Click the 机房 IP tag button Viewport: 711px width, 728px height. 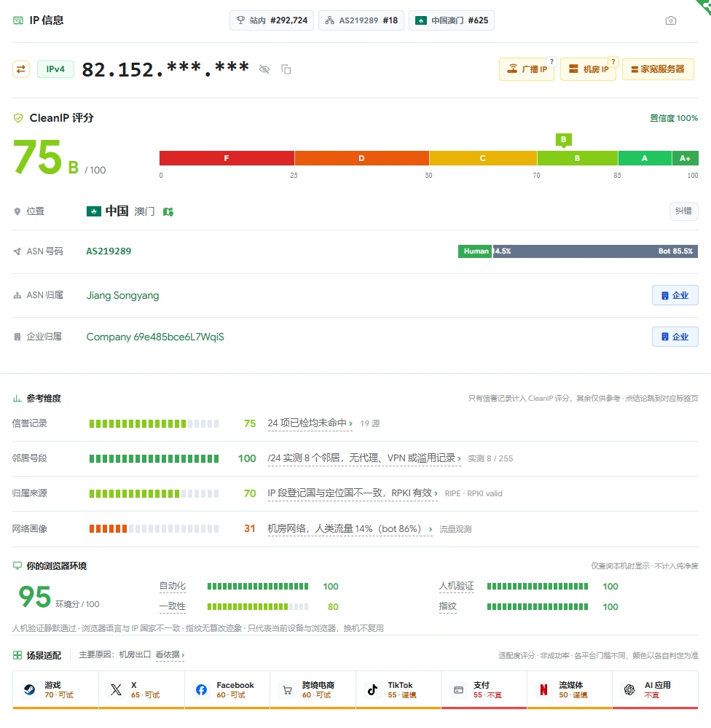tap(588, 69)
